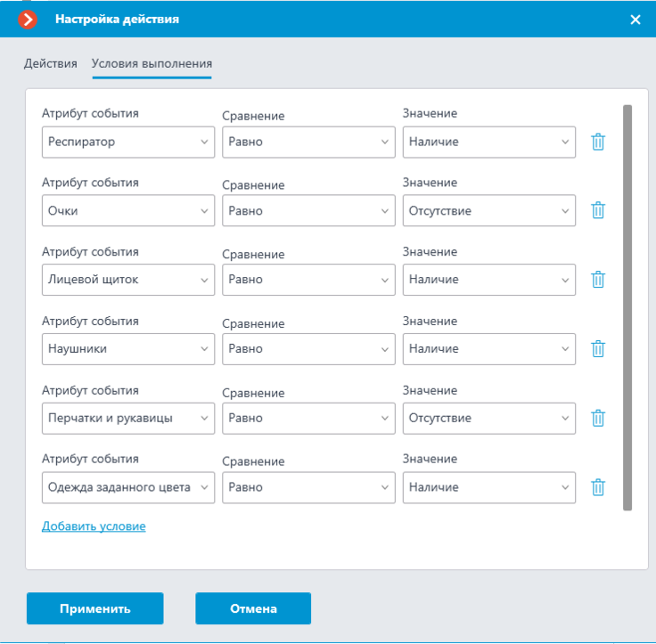
Task: Open value dropdown for Респиратор row
Action: (489, 143)
